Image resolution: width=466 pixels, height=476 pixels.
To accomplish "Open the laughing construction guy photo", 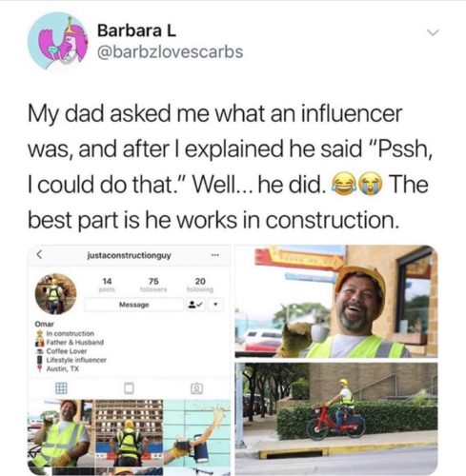I will [x=336, y=302].
